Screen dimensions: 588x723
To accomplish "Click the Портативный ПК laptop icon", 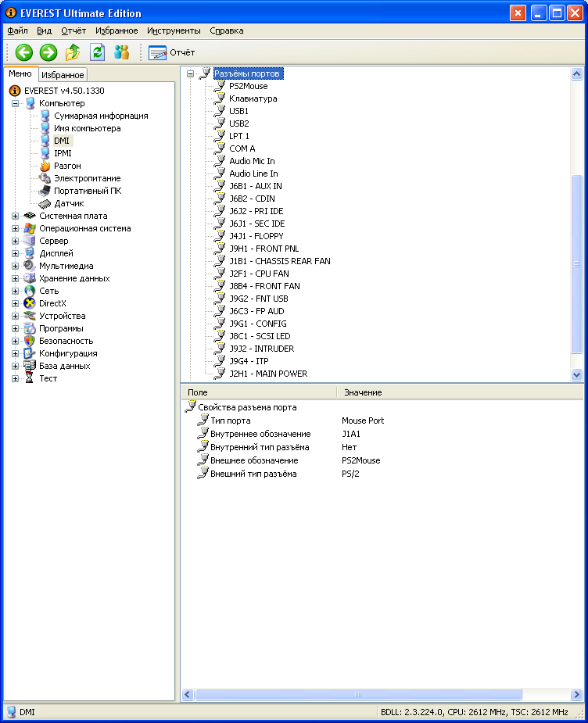I will (x=45, y=191).
